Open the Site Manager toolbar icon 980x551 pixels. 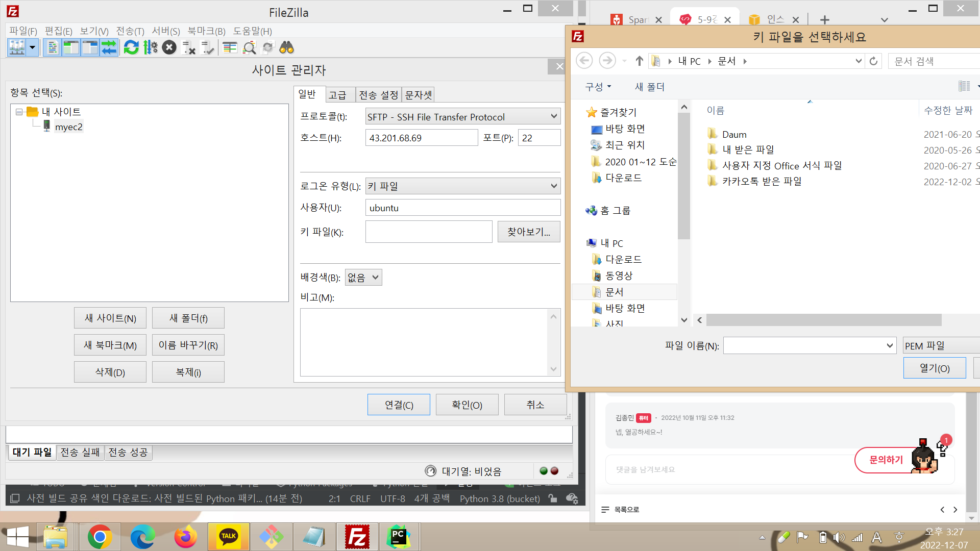[17, 48]
